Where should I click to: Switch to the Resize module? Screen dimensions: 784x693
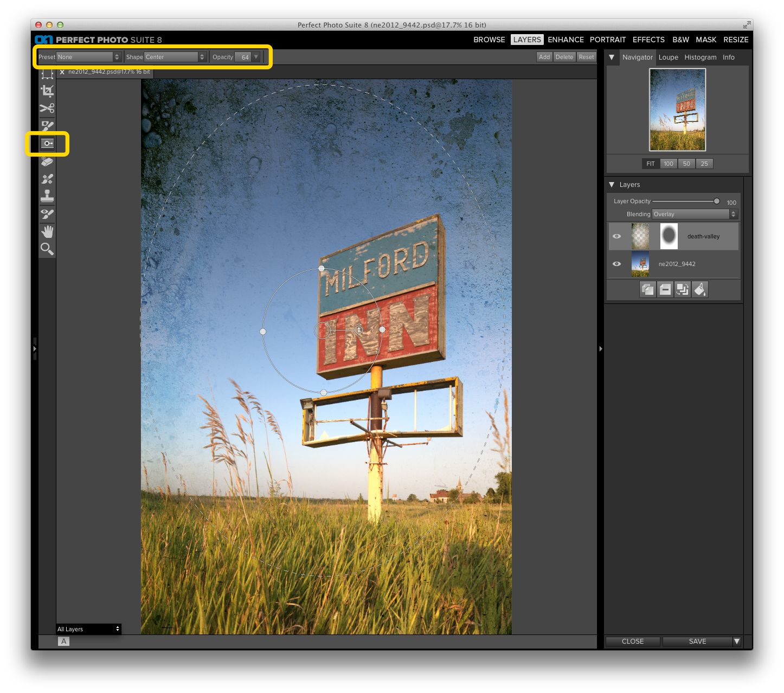point(736,40)
